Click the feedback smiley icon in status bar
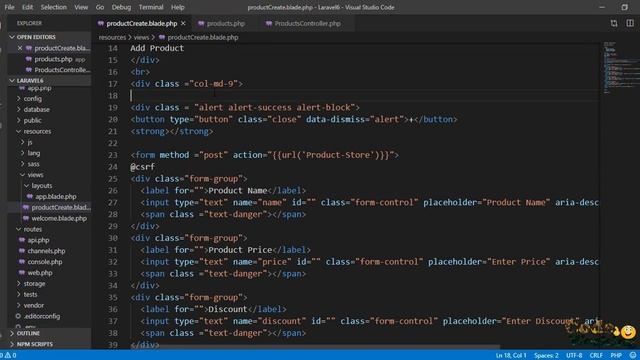Screen dimensions: 640x360 pos(633,356)
